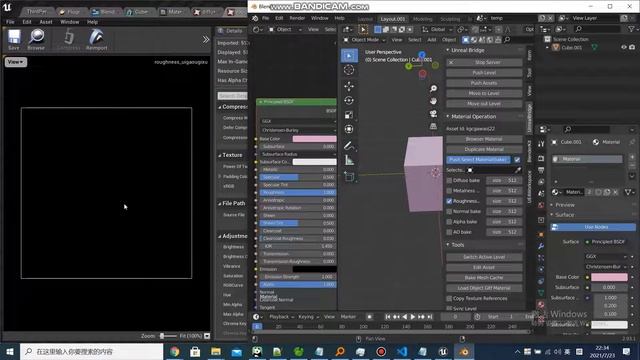
Task: Click the Bake Mesh Cache button
Action: pyautogui.click(x=484, y=278)
